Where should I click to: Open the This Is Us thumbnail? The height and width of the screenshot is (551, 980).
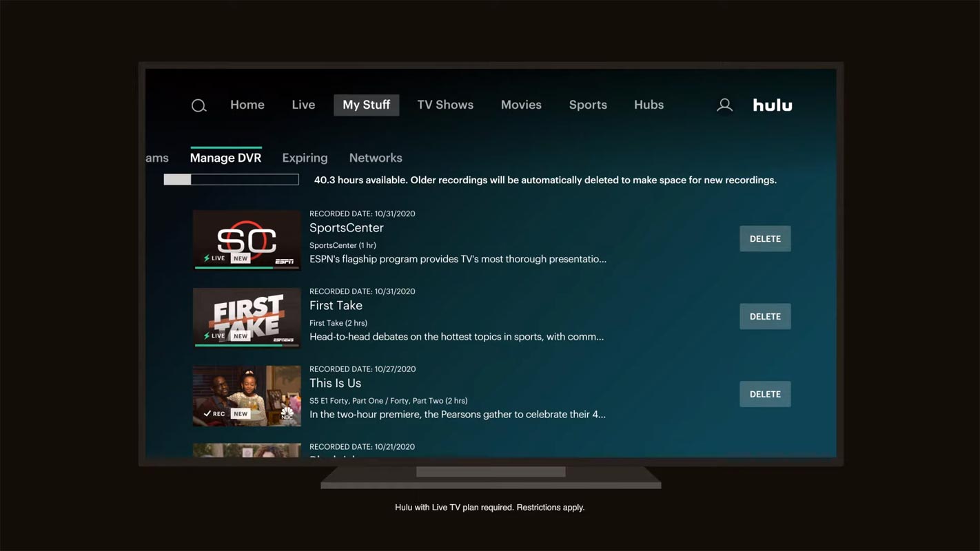click(x=247, y=395)
